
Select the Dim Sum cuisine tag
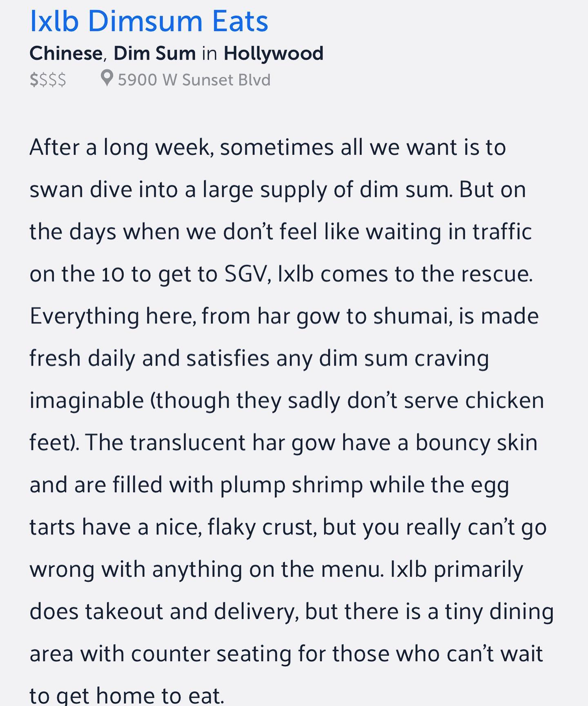tap(155, 53)
